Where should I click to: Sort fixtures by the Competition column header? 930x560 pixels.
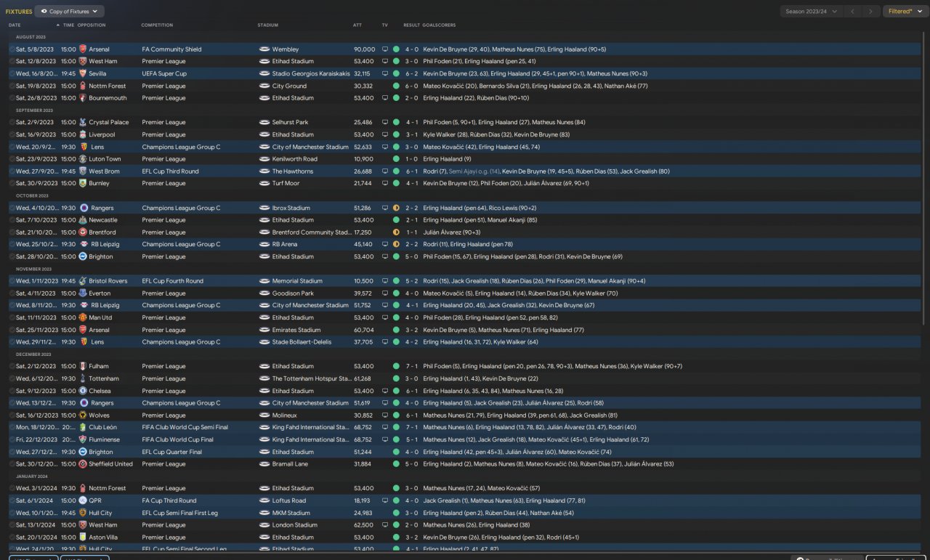[x=157, y=25]
